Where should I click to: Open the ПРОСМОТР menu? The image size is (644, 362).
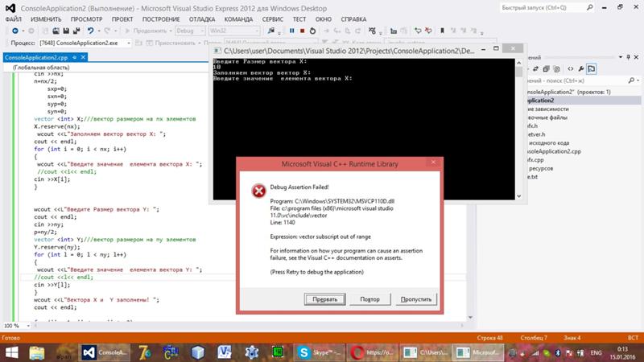[86, 19]
